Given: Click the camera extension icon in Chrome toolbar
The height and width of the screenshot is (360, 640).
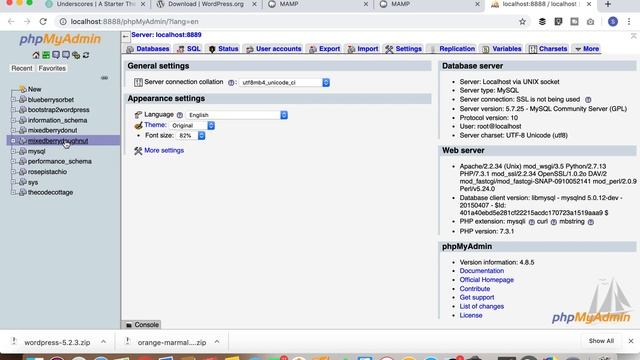Looking at the screenshot, I should [590, 22].
